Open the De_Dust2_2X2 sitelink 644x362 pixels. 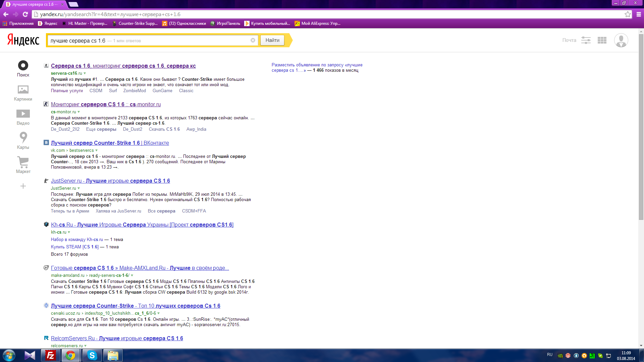[65, 129]
